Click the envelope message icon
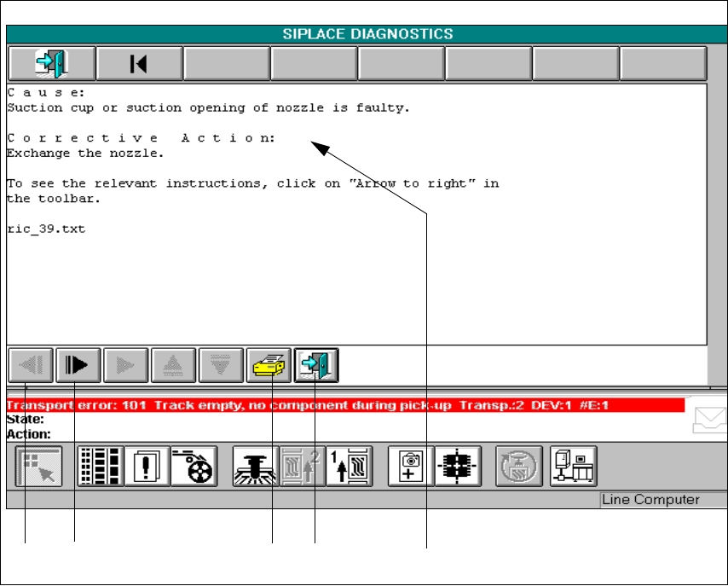 point(710,420)
